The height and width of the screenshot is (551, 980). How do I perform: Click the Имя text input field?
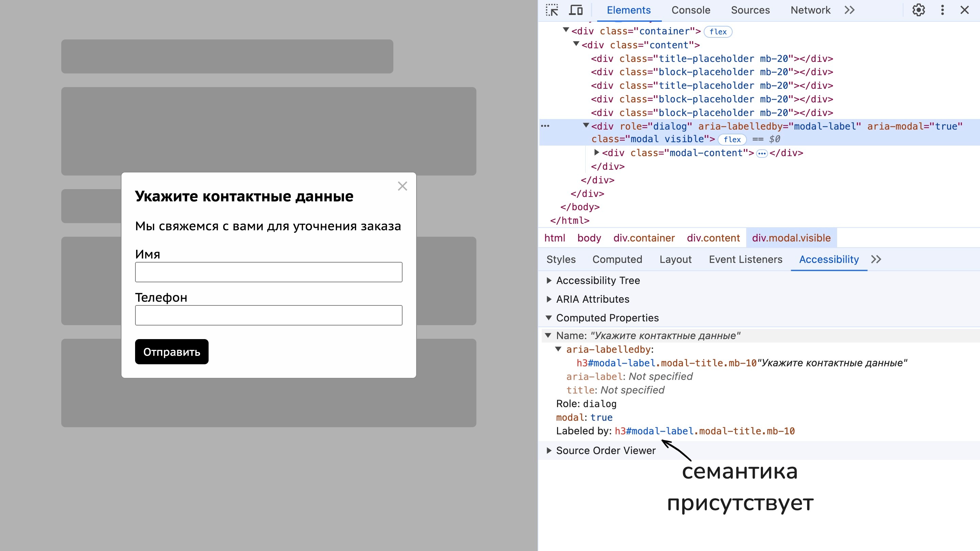(x=268, y=272)
